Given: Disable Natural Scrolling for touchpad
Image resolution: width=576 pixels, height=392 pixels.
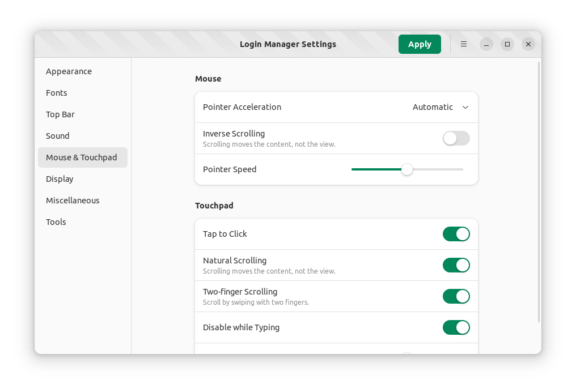Looking at the screenshot, I should 456,265.
